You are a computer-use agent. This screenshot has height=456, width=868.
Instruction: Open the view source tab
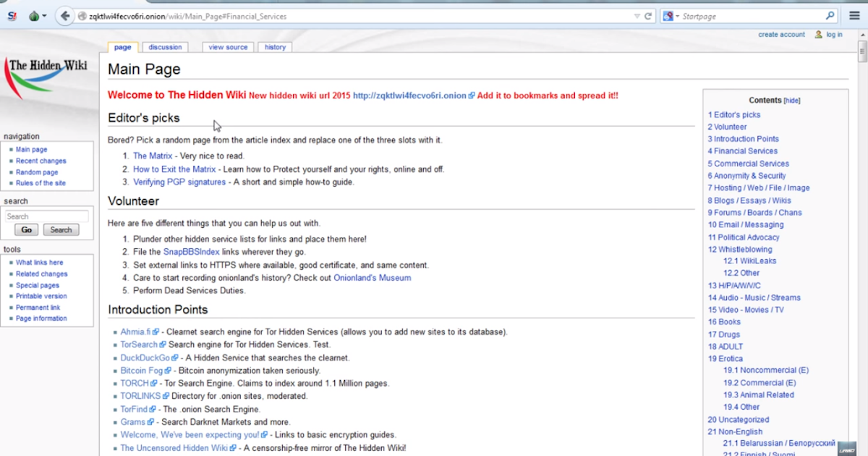coord(228,47)
